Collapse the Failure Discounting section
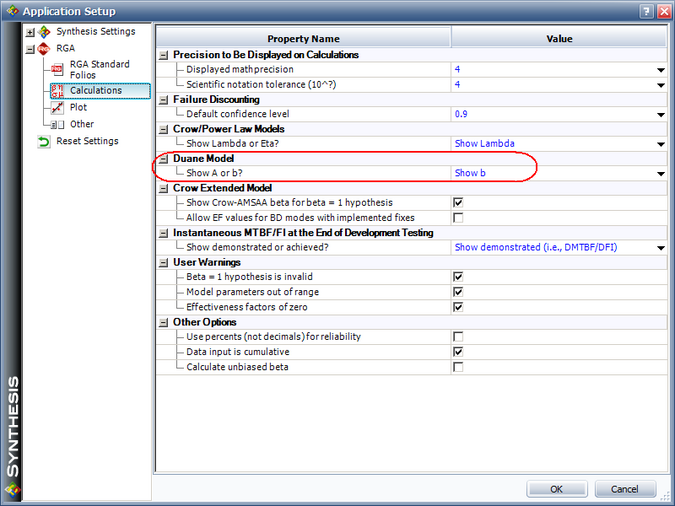675x506 pixels. (163, 100)
